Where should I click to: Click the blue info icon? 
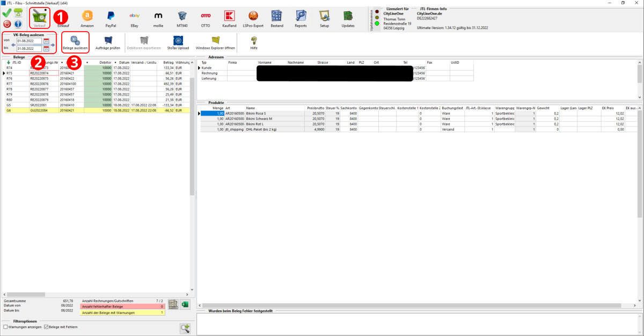click(x=18, y=24)
